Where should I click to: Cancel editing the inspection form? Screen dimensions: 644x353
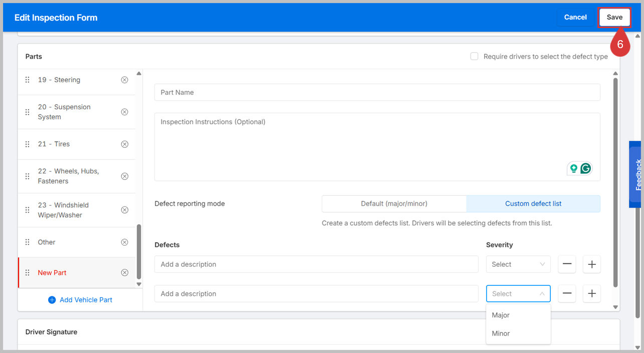[x=575, y=17]
